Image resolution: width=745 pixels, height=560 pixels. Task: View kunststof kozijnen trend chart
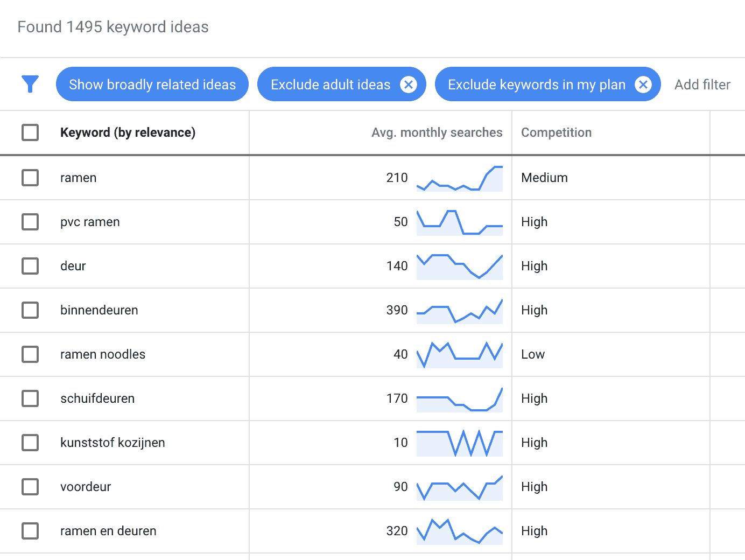460,443
